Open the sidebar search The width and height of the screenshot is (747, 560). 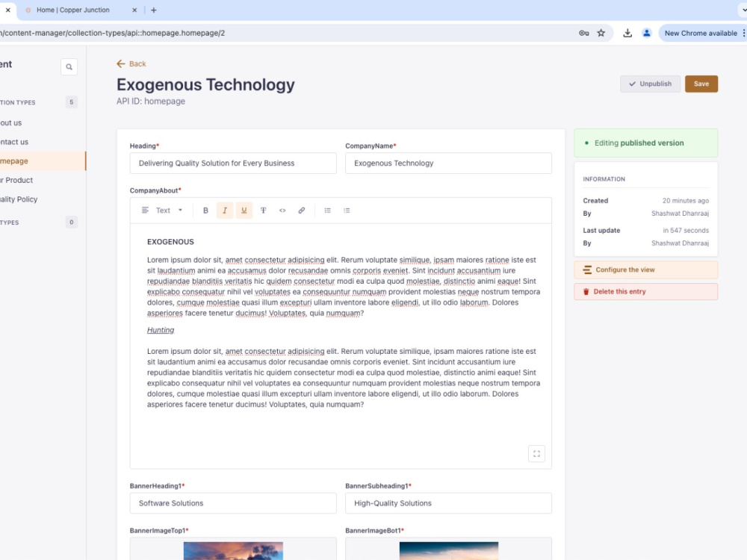69,67
